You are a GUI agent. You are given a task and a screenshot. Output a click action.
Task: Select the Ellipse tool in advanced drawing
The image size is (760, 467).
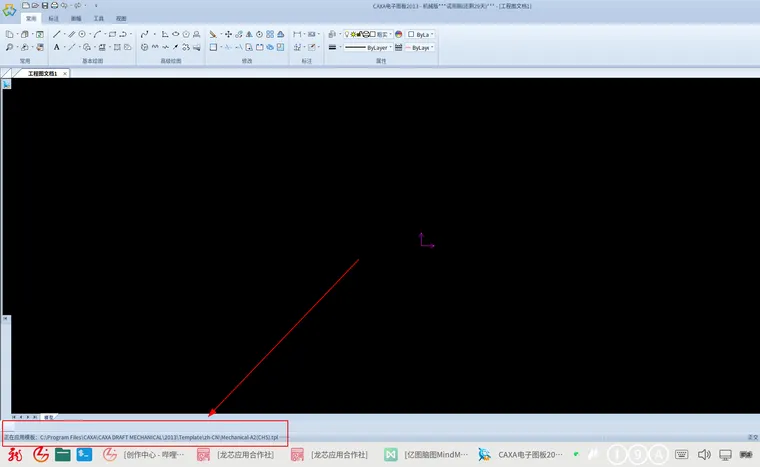(175, 34)
